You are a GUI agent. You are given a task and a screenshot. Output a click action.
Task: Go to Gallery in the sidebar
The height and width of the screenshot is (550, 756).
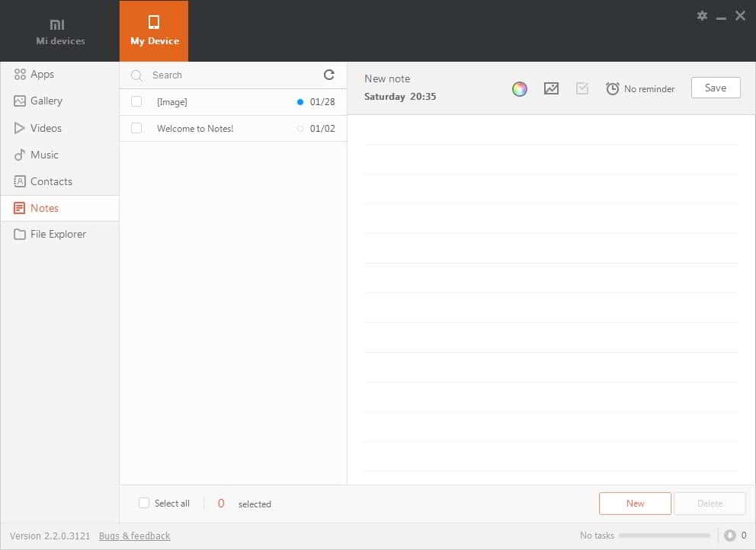click(46, 101)
